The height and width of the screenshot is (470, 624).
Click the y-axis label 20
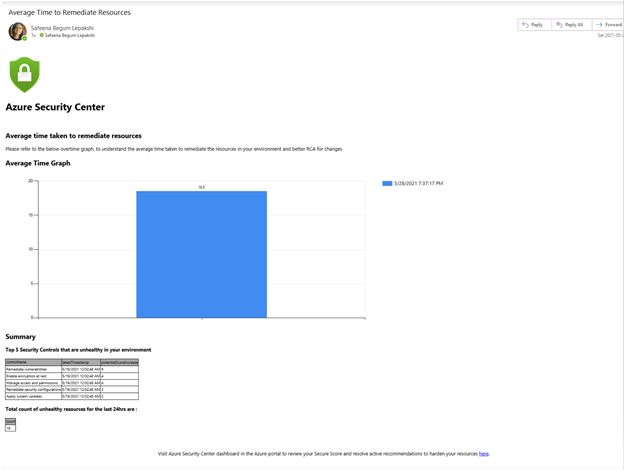31,181
